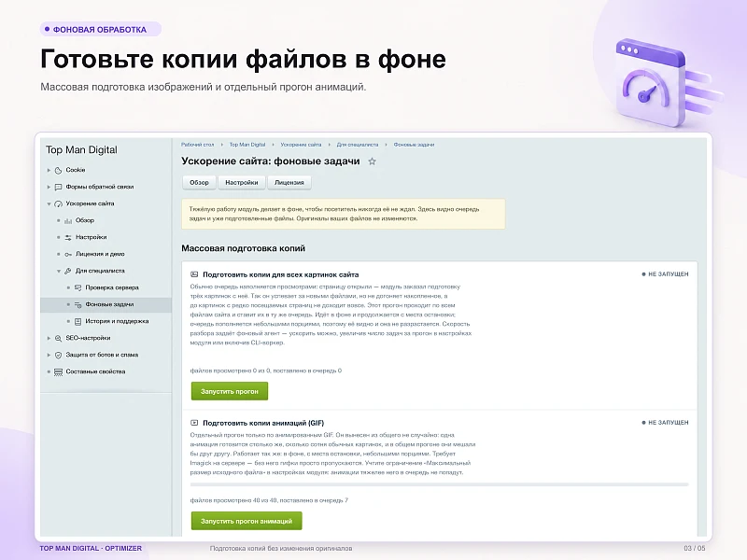This screenshot has width=747, height=560.
Task: Click the Лицензия и демо key icon
Action: (68, 254)
